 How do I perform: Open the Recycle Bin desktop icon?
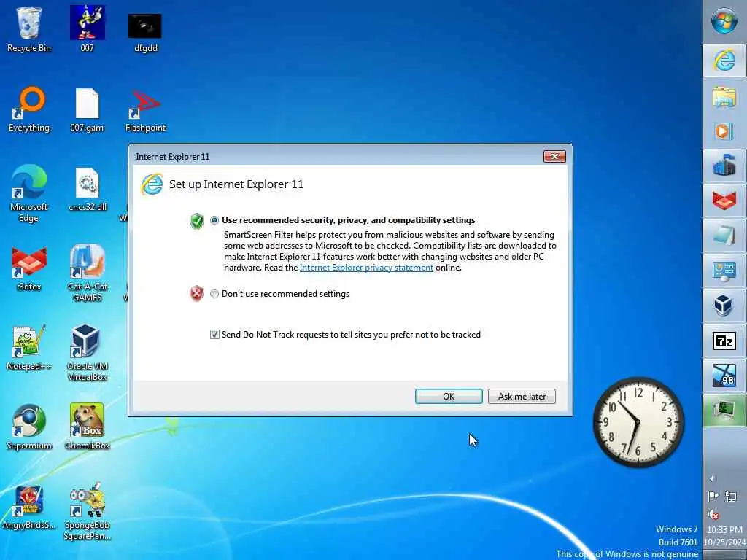click(29, 29)
